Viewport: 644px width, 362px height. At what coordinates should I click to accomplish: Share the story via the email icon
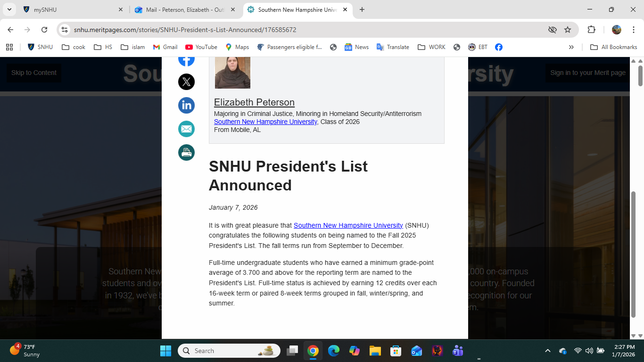(186, 129)
